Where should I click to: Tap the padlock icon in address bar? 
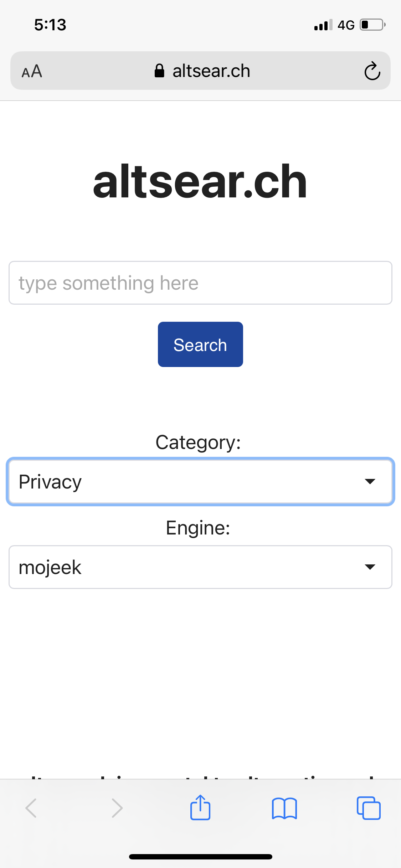tap(159, 71)
